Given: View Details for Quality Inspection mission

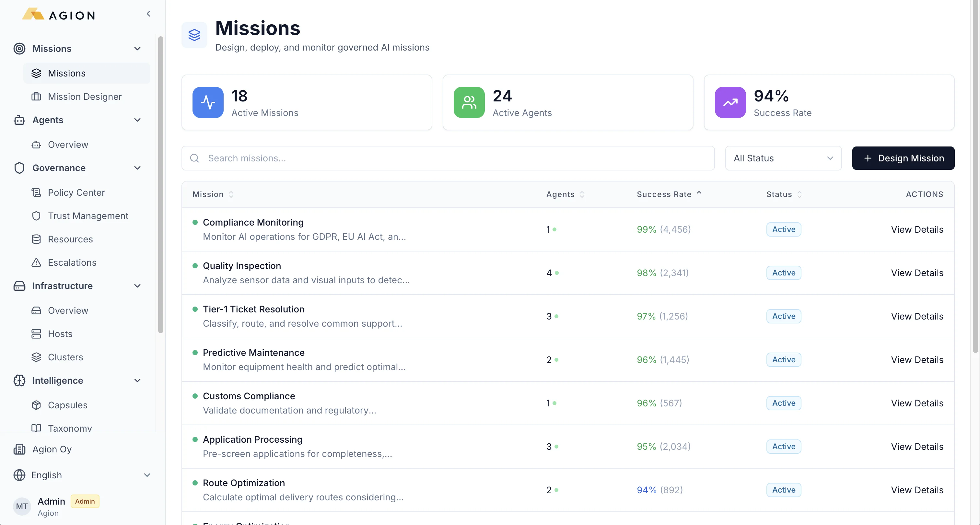Looking at the screenshot, I should pyautogui.click(x=917, y=273).
